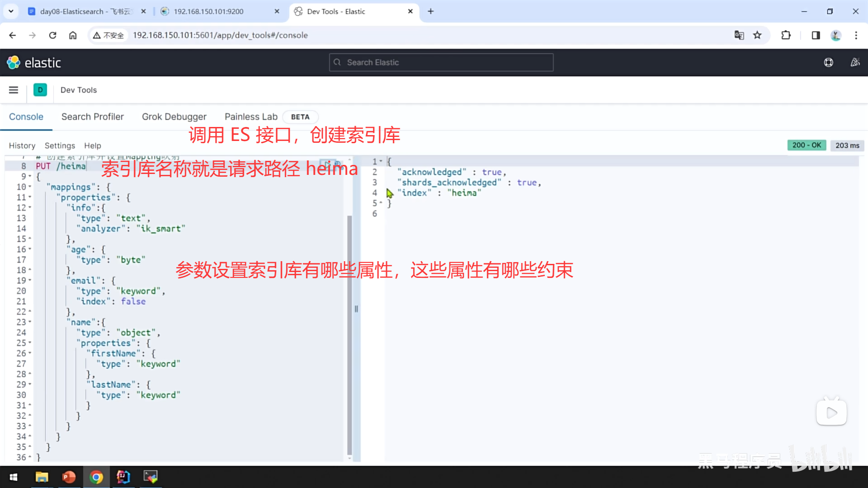868x488 pixels.
Task: Switch to Grok Debugger tab
Action: (x=174, y=117)
